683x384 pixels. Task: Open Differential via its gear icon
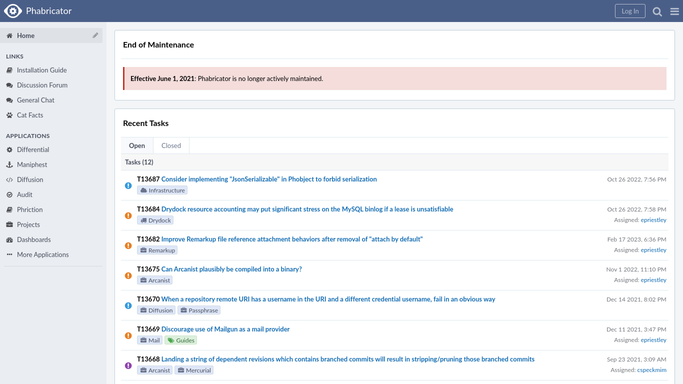coord(9,150)
